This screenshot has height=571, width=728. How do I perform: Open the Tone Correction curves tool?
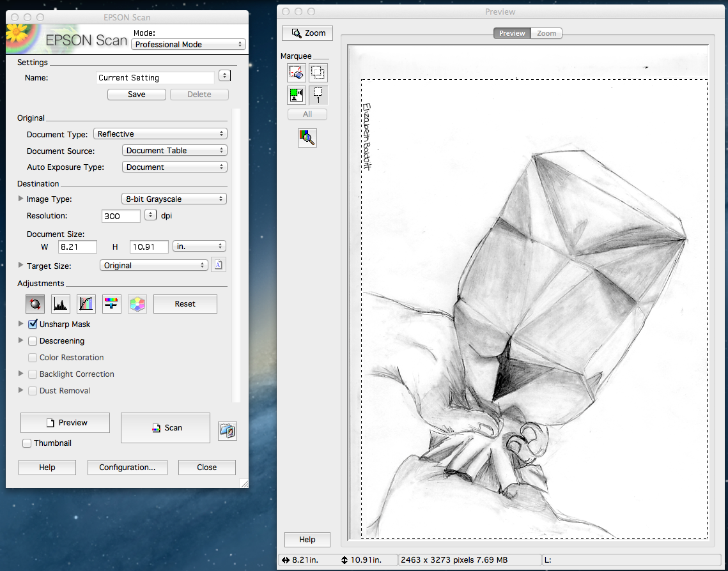coord(86,304)
